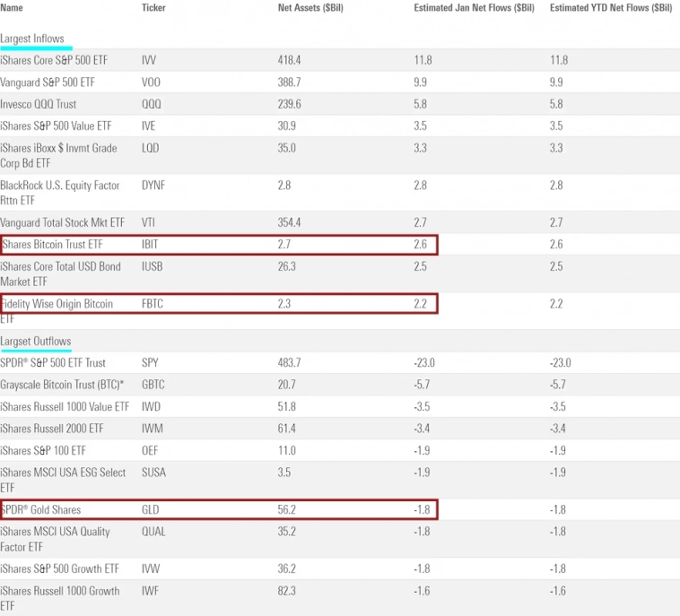Click the QUAL ticker cell

pyautogui.click(x=153, y=532)
